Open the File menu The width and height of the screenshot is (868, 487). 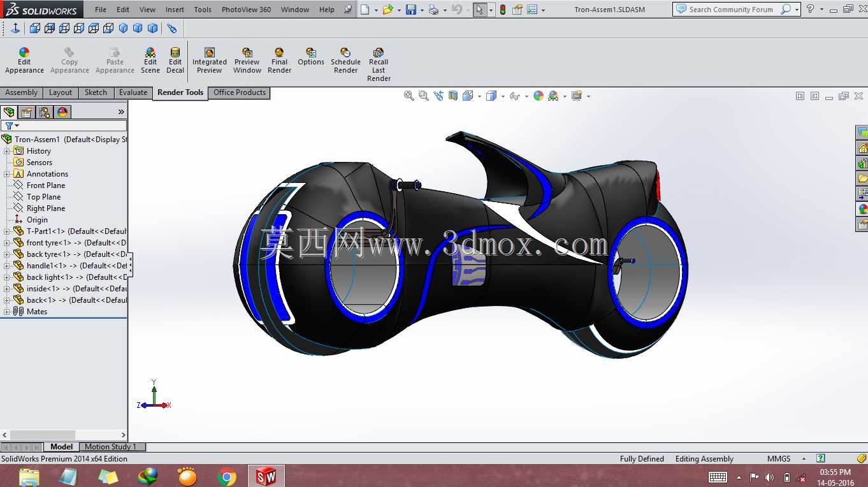point(101,10)
